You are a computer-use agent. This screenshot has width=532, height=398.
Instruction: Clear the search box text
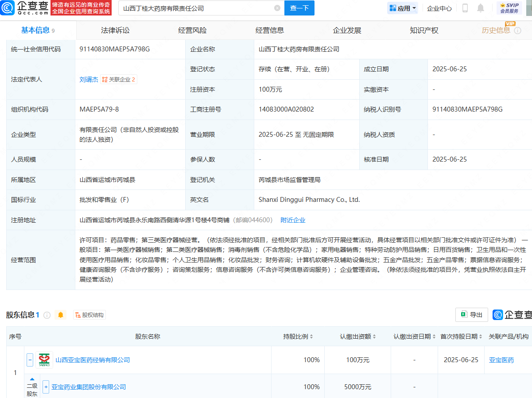pos(277,8)
